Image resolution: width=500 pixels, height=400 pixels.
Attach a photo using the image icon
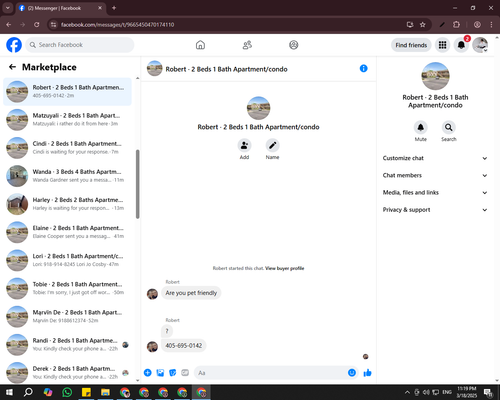point(160,373)
